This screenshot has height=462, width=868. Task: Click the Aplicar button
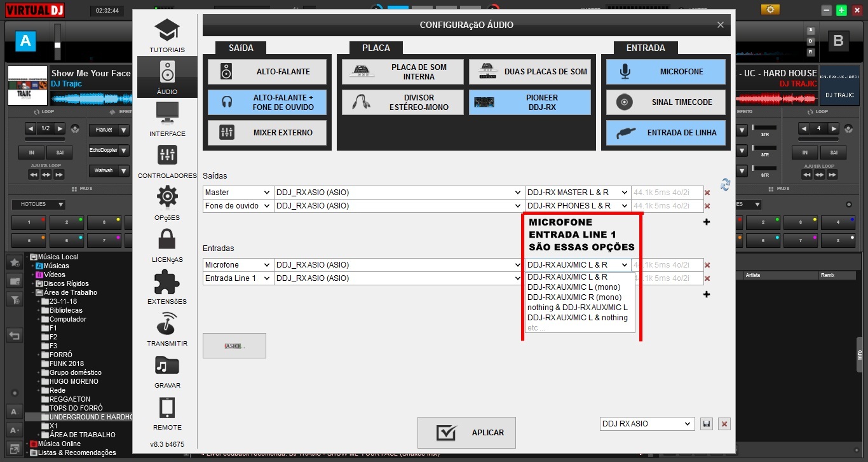click(x=466, y=433)
